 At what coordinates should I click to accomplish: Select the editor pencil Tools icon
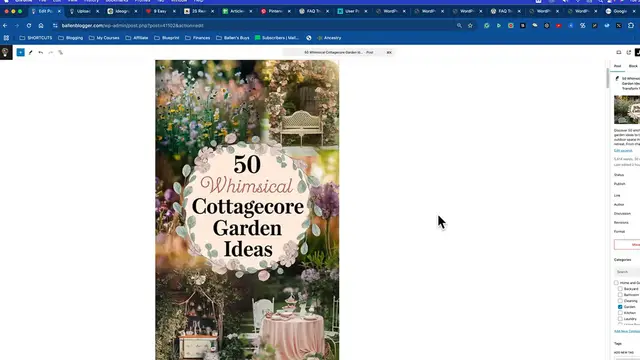[x=31, y=52]
